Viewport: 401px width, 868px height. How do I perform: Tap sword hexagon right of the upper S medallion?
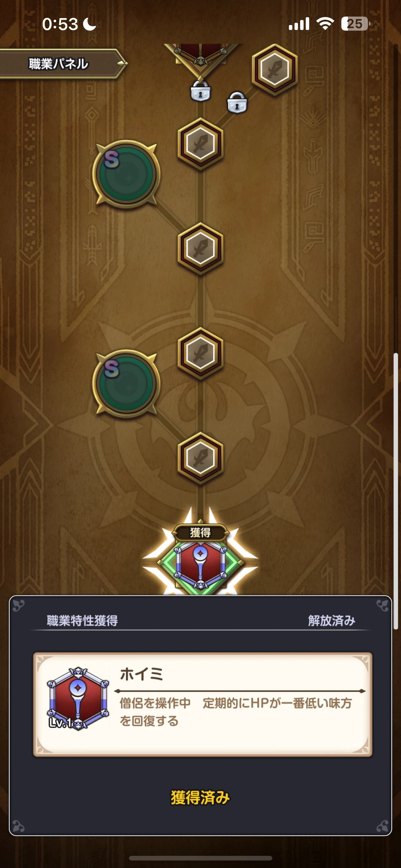(x=200, y=248)
